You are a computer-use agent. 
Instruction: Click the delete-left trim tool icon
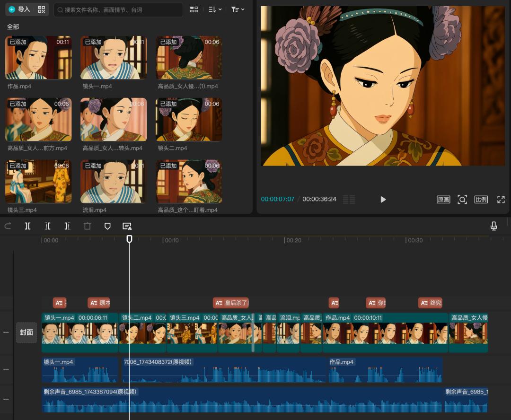click(48, 226)
